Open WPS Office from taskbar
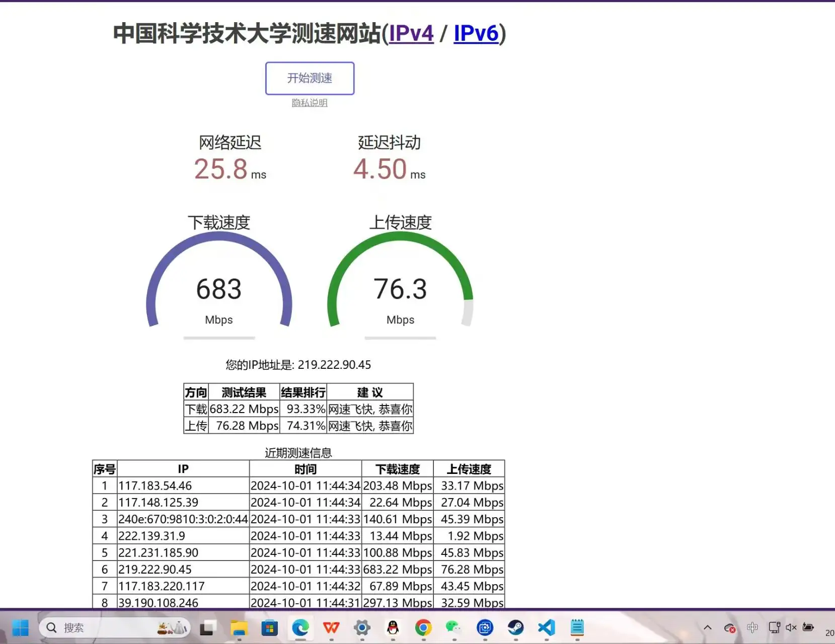Image resolution: width=835 pixels, height=644 pixels. [331, 628]
